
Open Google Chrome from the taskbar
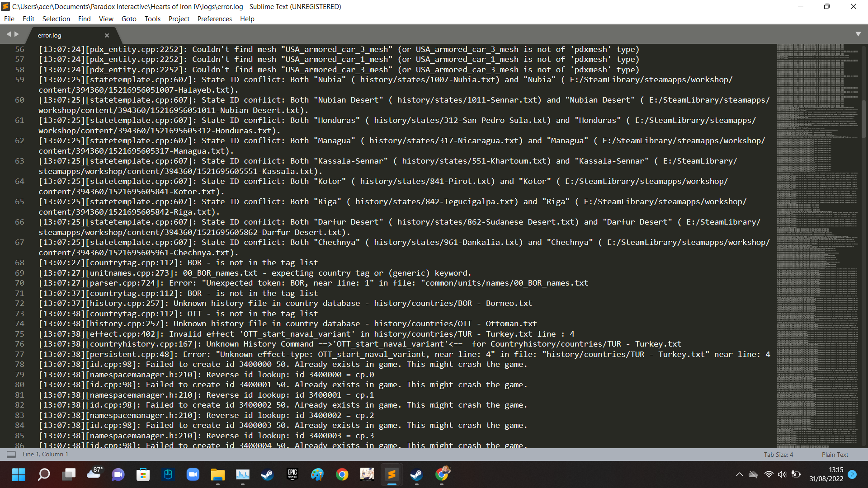342,474
